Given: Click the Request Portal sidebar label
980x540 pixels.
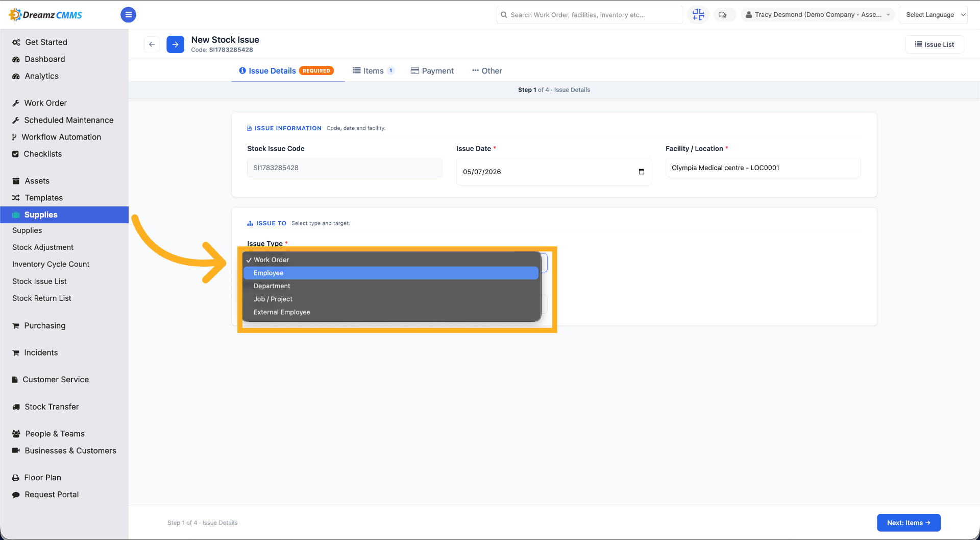Looking at the screenshot, I should point(52,495).
